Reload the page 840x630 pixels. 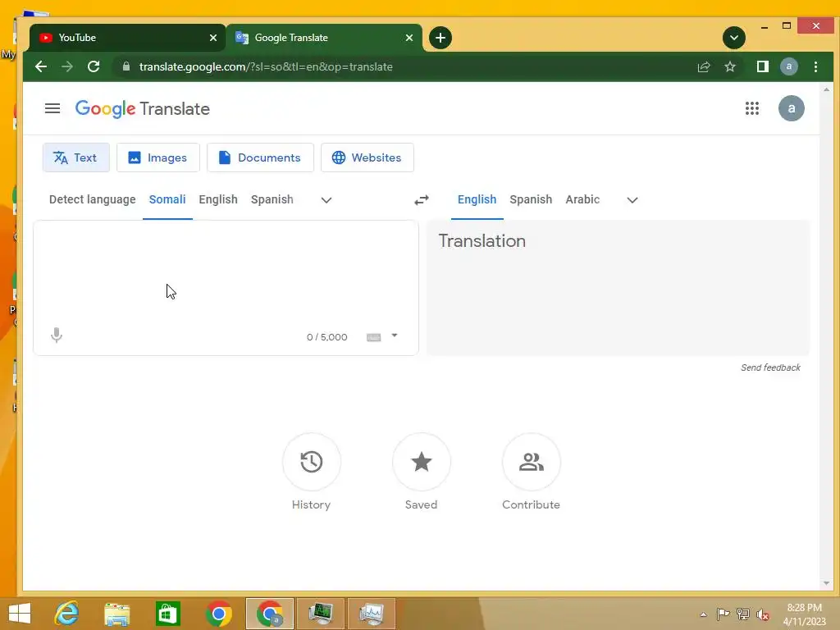click(94, 66)
